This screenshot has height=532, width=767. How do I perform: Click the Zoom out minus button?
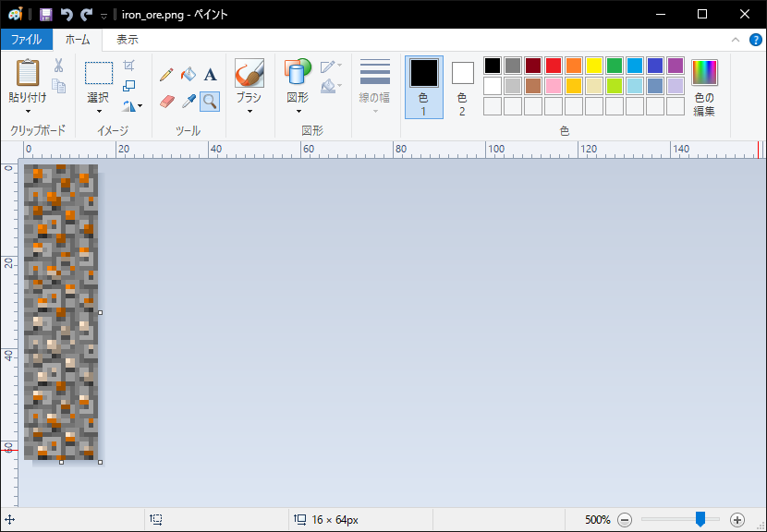click(x=624, y=519)
